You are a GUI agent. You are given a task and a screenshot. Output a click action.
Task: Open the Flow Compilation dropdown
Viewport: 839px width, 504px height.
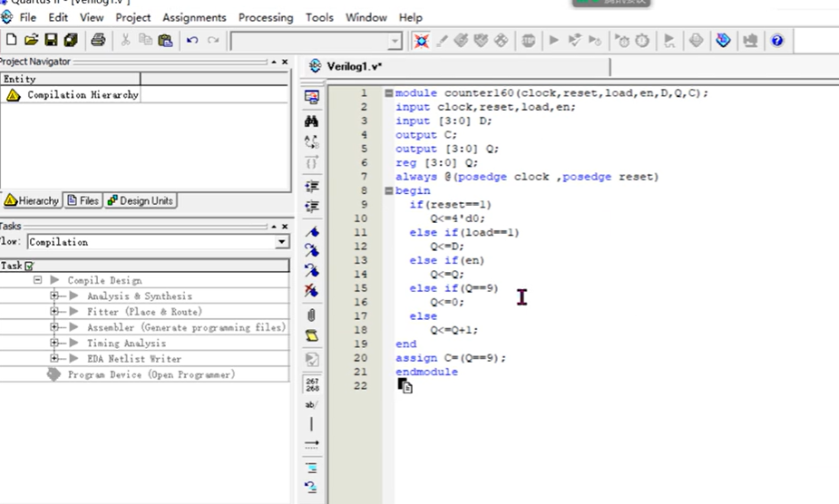tap(281, 242)
